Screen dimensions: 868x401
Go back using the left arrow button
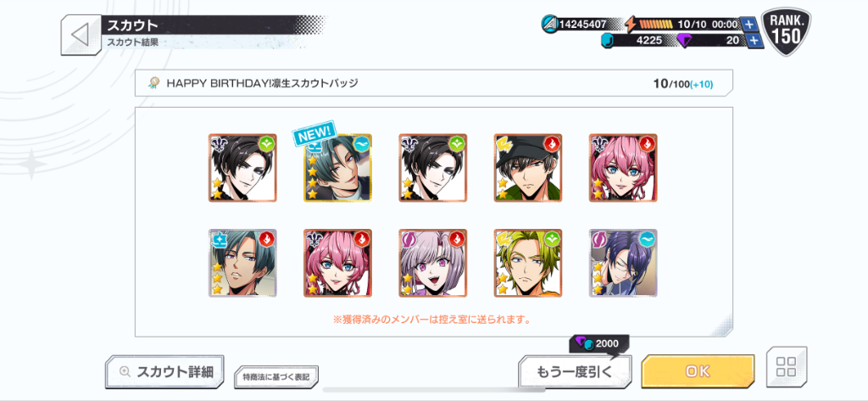(81, 35)
